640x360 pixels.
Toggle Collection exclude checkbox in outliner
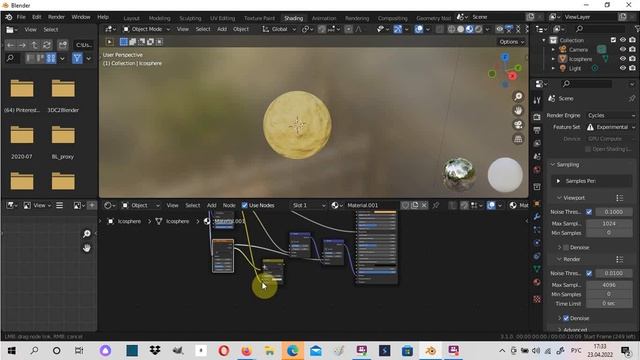coord(613,40)
